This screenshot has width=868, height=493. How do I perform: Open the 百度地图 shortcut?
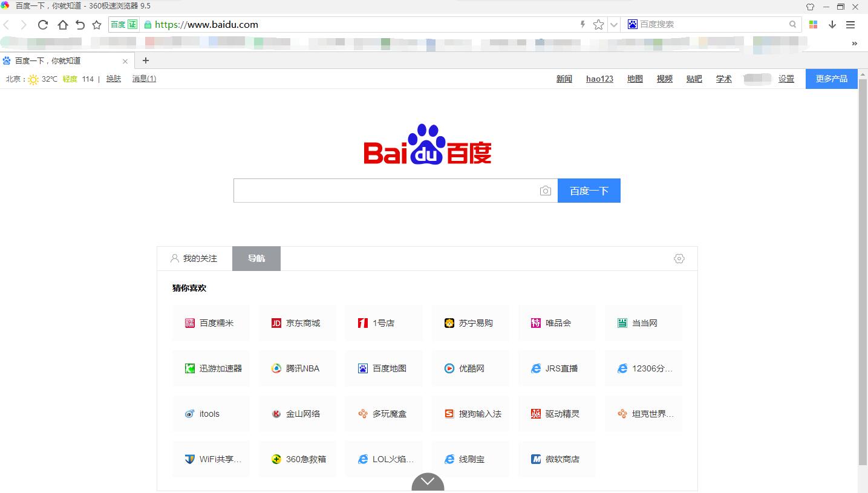(x=383, y=368)
